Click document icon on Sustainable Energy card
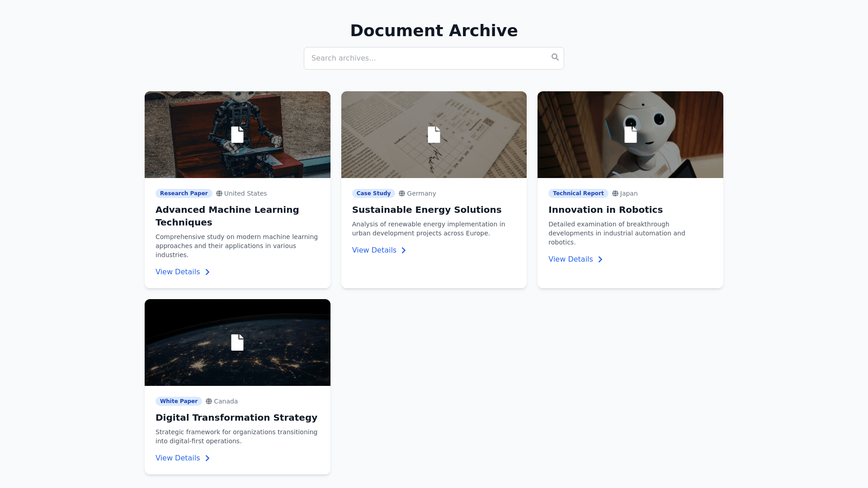Viewport: 868px width, 488px height. [434, 135]
